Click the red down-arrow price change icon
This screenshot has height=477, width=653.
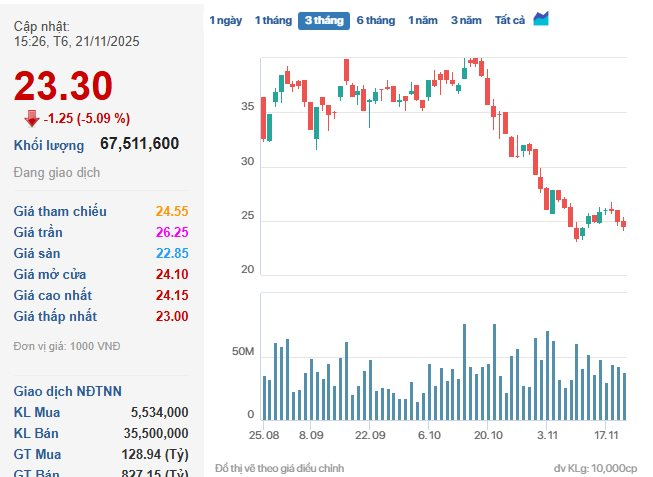point(32,118)
